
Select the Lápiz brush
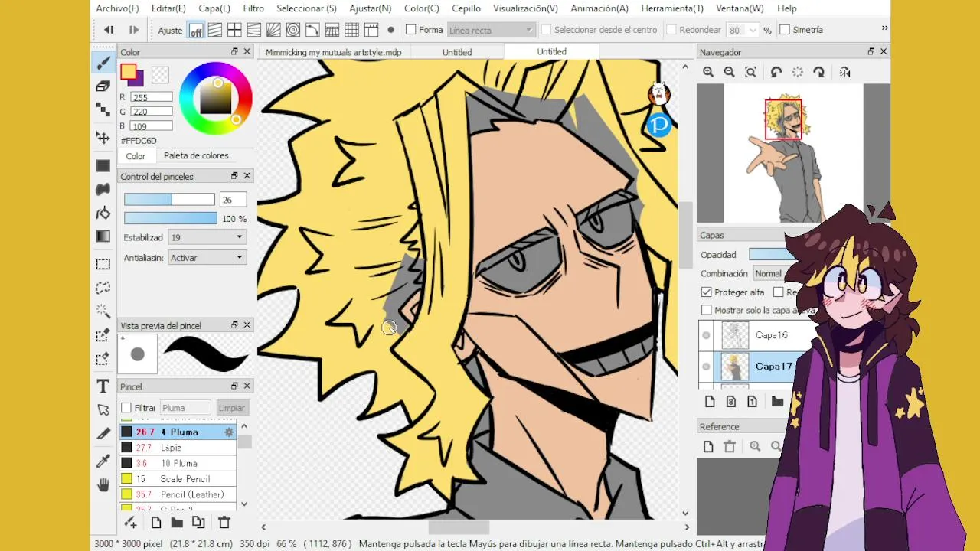pyautogui.click(x=178, y=448)
